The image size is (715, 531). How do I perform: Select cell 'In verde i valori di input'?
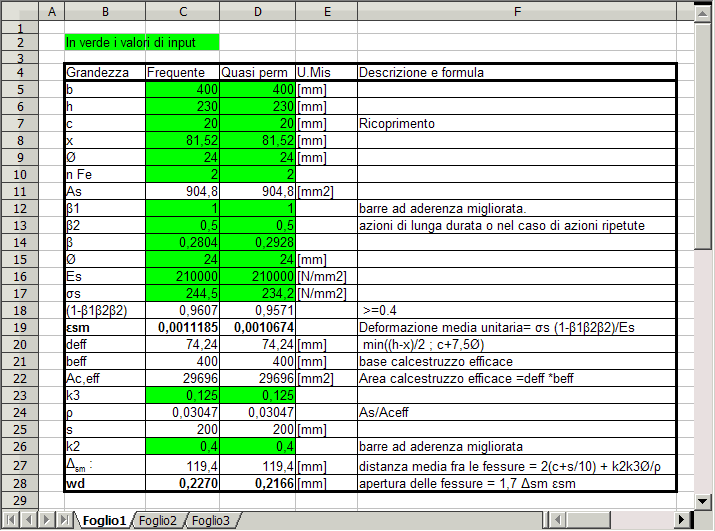point(142,42)
